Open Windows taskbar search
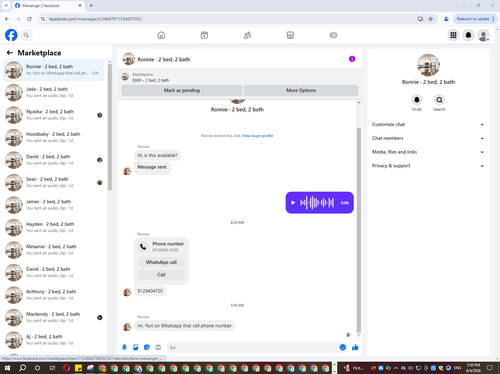500x374 pixels. 22,368
